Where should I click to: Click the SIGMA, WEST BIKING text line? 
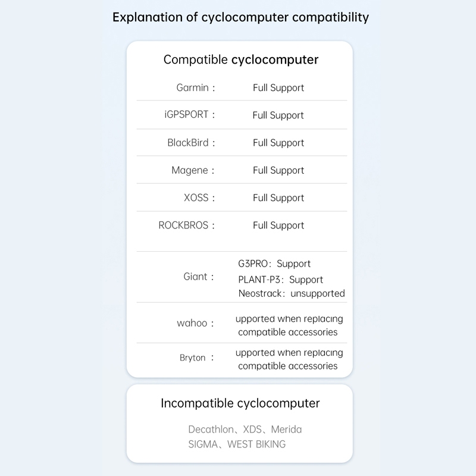pyautogui.click(x=237, y=444)
